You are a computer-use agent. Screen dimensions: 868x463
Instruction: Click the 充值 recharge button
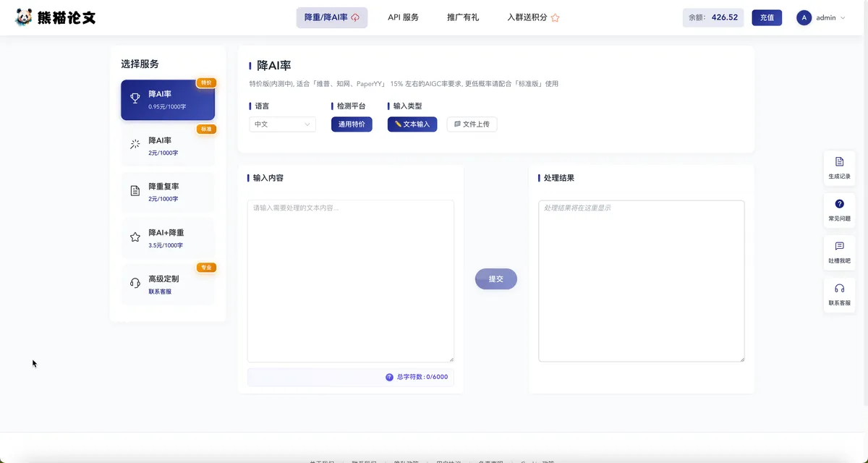coord(766,17)
